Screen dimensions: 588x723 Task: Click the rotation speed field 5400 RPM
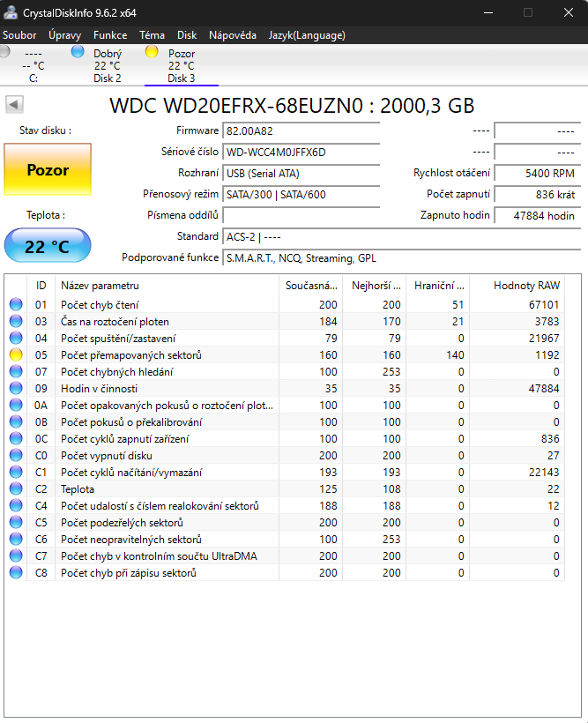[538, 174]
